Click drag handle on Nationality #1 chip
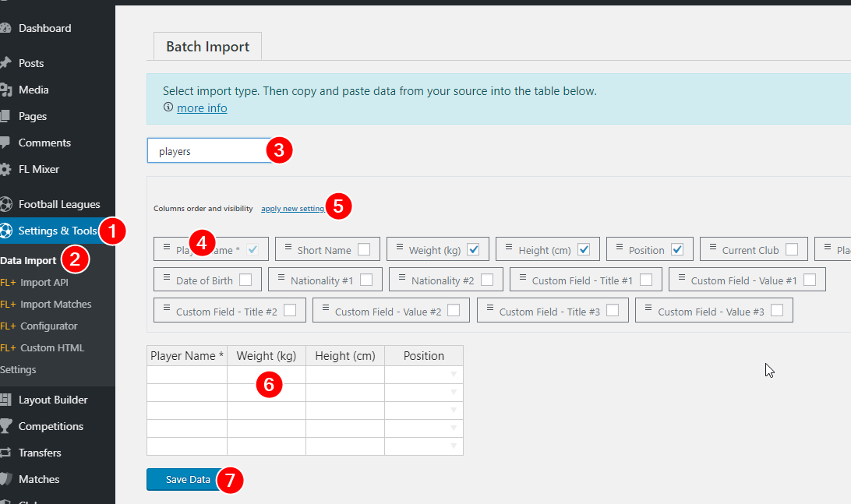 (x=281, y=277)
